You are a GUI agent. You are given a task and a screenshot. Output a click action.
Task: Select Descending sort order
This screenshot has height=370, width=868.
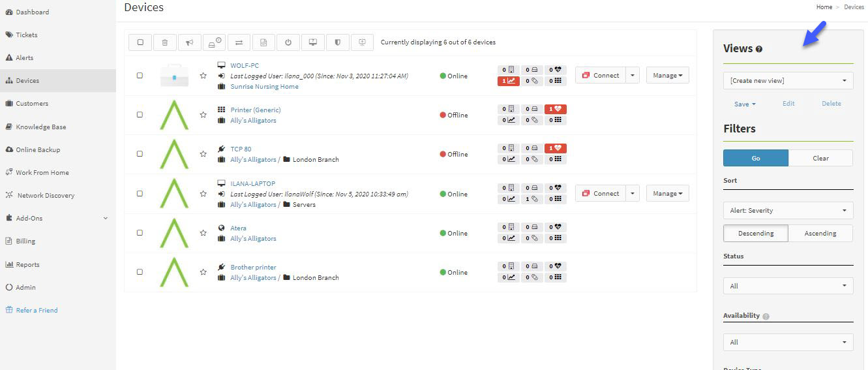(x=756, y=234)
